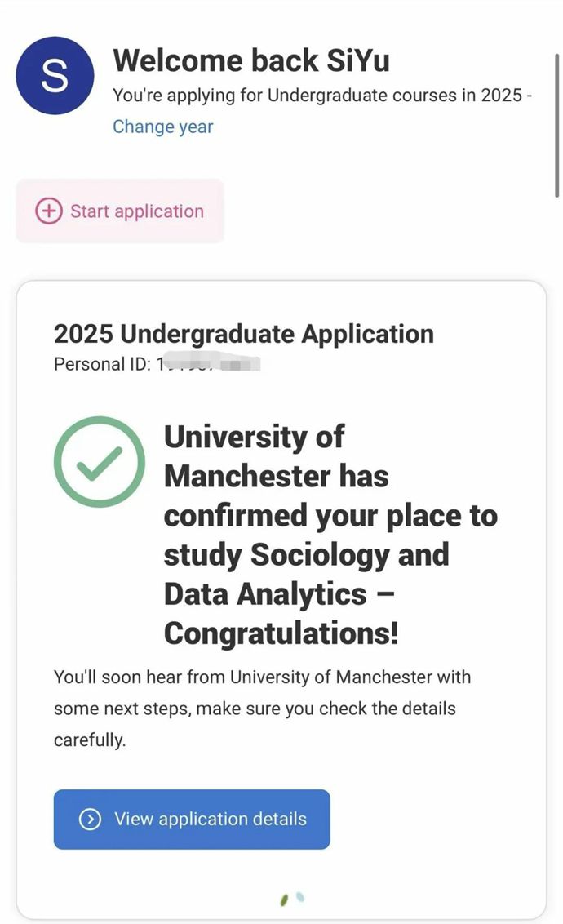563x924 pixels.
Task: Open the Change year link
Action: 162,127
